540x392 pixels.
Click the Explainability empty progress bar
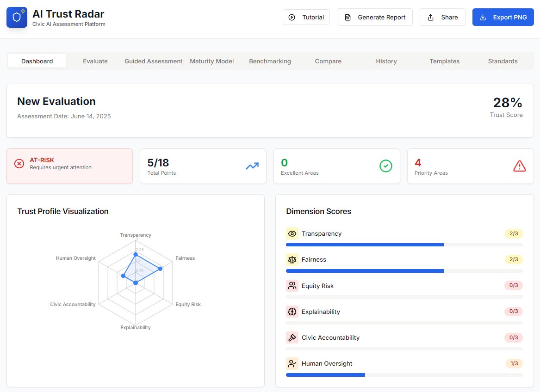pos(404,323)
